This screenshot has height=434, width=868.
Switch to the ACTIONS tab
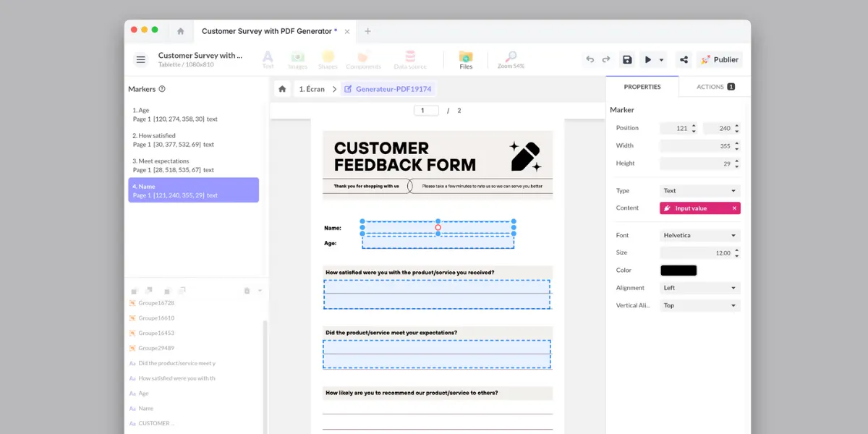coord(715,87)
